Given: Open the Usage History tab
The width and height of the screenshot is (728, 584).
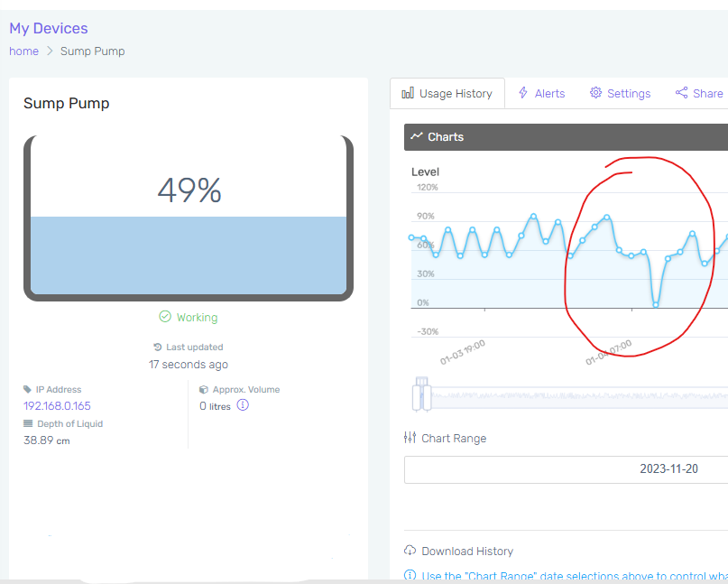Looking at the screenshot, I should 447,93.
